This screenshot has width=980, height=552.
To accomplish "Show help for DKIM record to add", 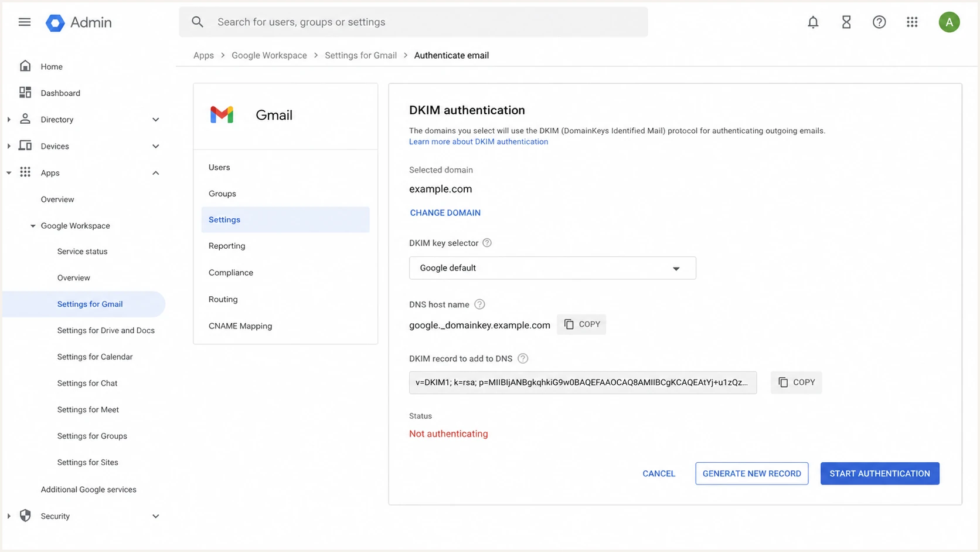I will click(x=523, y=358).
